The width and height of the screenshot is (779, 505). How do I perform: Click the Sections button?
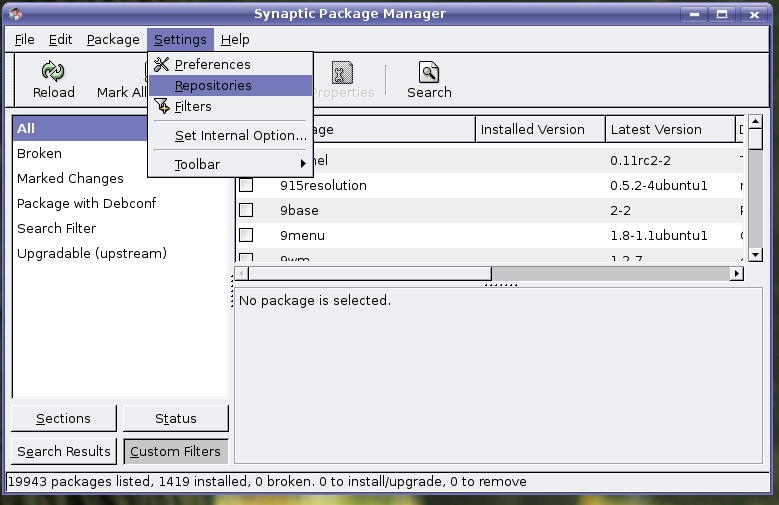click(64, 418)
